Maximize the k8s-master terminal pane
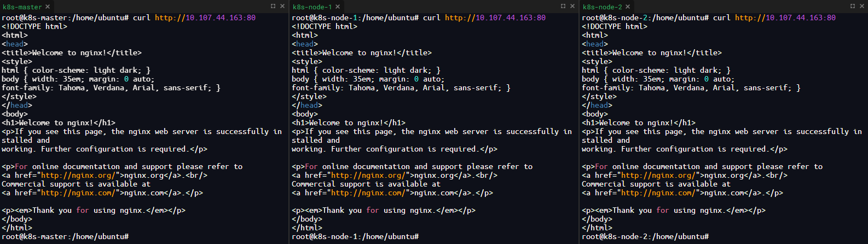 pos(273,6)
